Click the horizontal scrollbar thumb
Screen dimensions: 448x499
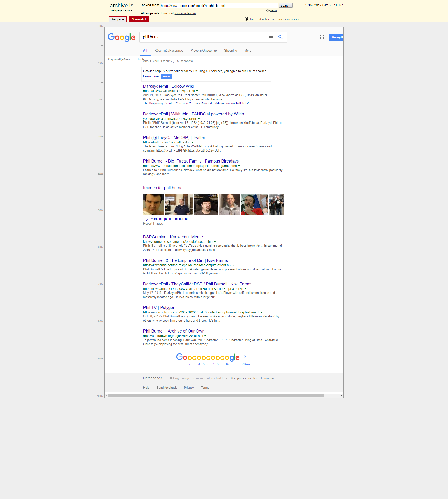tap(216, 395)
